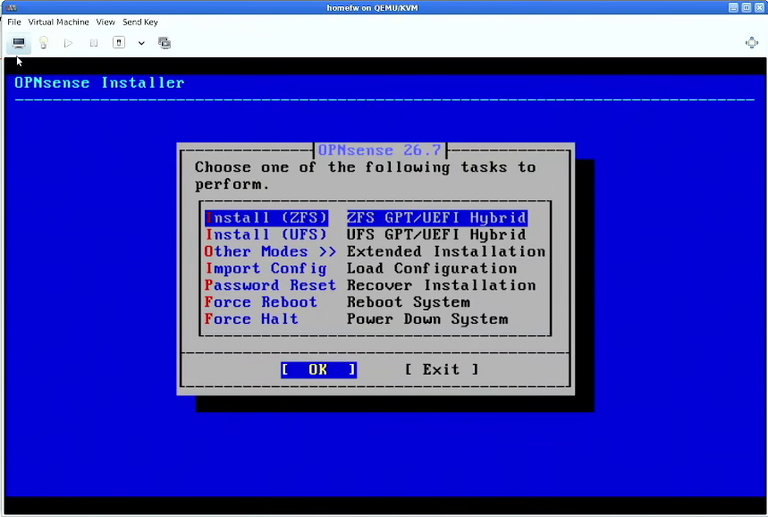Viewport: 768px width, 517px height.
Task: Click 'Power Down System' description
Action: coord(428,319)
